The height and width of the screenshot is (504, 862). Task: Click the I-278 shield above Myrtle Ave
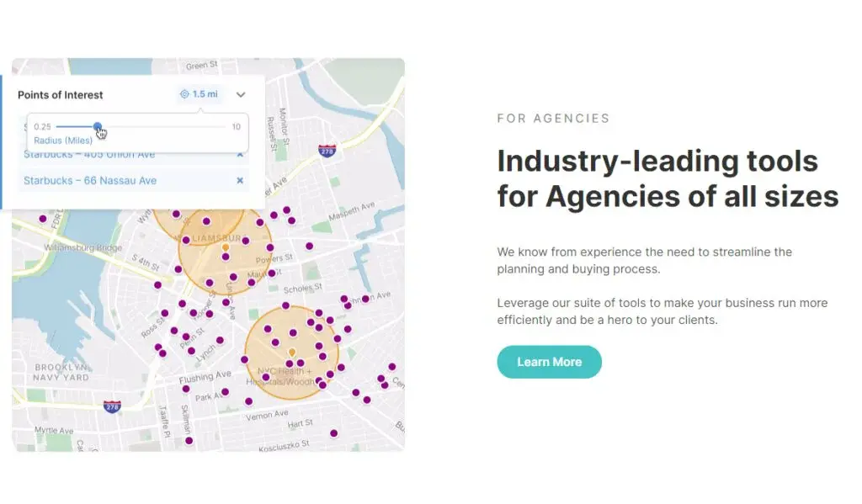[x=112, y=407]
